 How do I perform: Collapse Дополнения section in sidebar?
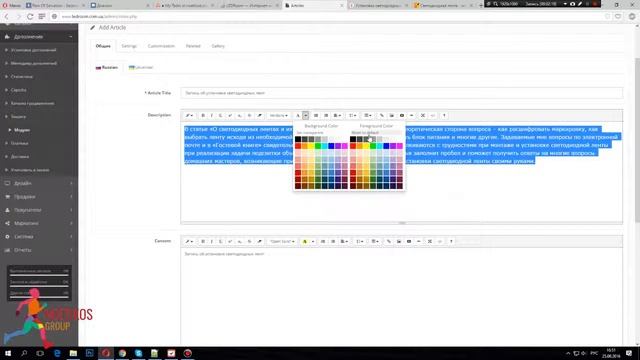[x=39, y=37]
